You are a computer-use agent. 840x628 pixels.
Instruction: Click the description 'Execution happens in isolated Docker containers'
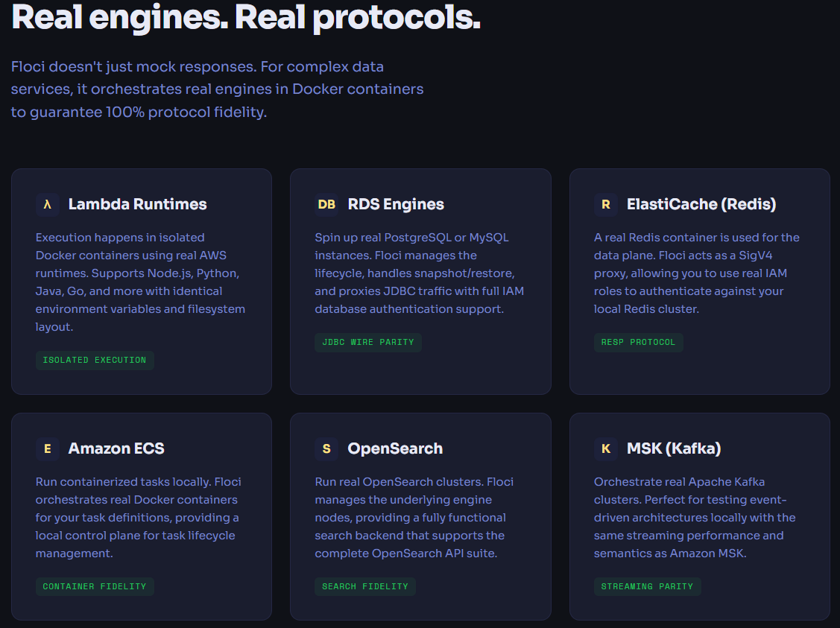click(x=140, y=282)
